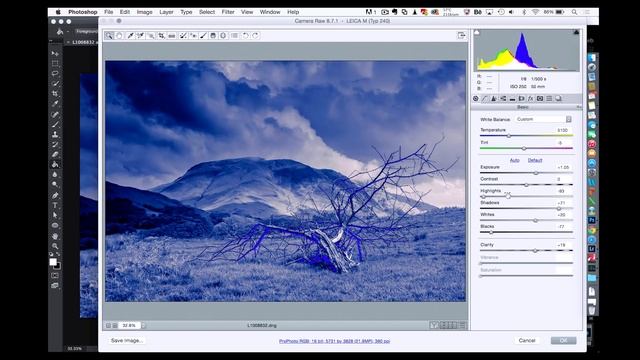Click the Cancel button
The height and width of the screenshot is (360, 640).
pyautogui.click(x=527, y=340)
